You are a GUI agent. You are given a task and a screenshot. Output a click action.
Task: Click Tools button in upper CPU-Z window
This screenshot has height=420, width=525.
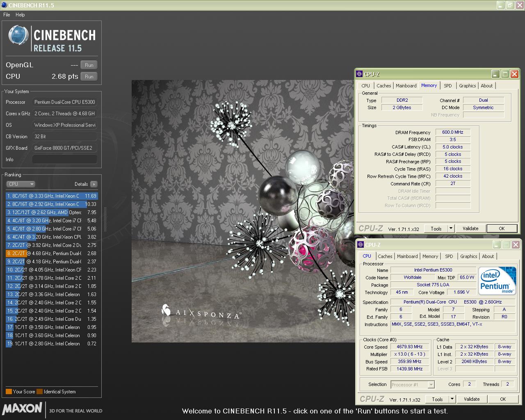tap(436, 228)
